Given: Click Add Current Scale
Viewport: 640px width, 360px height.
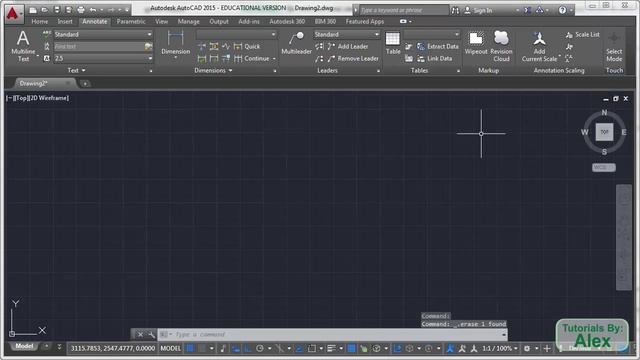Looking at the screenshot, I should (539, 47).
